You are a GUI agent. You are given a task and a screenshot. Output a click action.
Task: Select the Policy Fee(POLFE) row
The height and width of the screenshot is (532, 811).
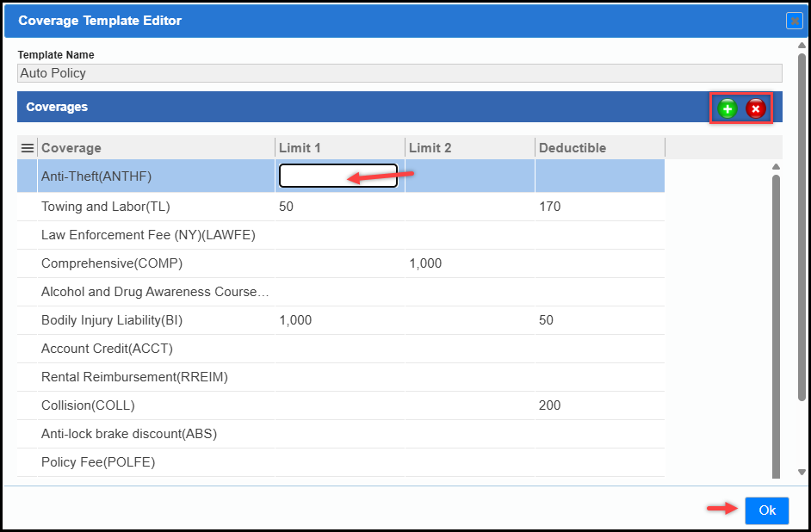coord(341,462)
